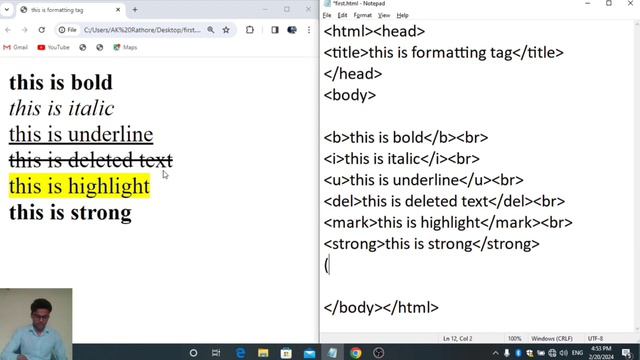Viewport: 640px width, 360px height.
Task: Open the zoom magnifier in the address bar
Action: click(211, 30)
